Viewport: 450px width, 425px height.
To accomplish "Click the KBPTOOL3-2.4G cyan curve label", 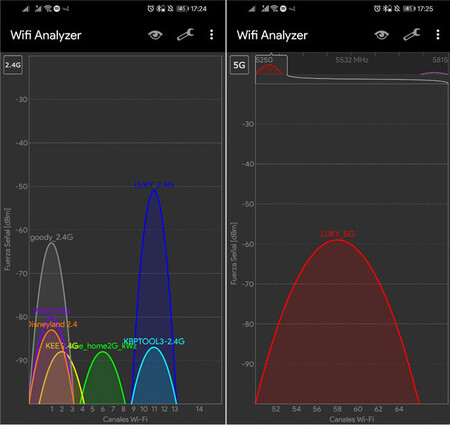I will click(x=154, y=341).
